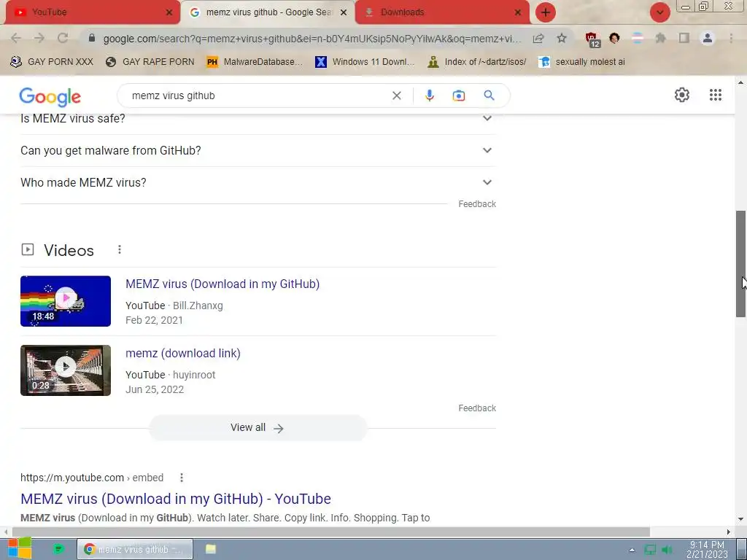Open Chrome's three-dot main menu
747x560 pixels.
click(731, 38)
